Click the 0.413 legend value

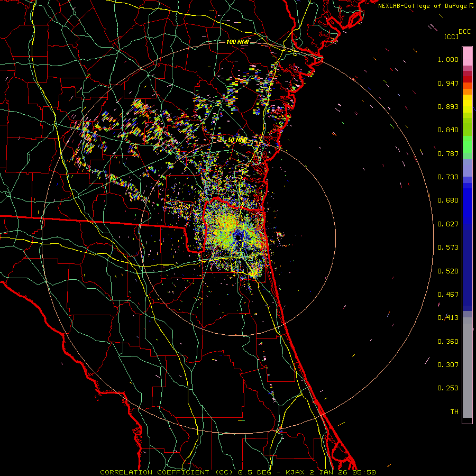click(x=448, y=318)
